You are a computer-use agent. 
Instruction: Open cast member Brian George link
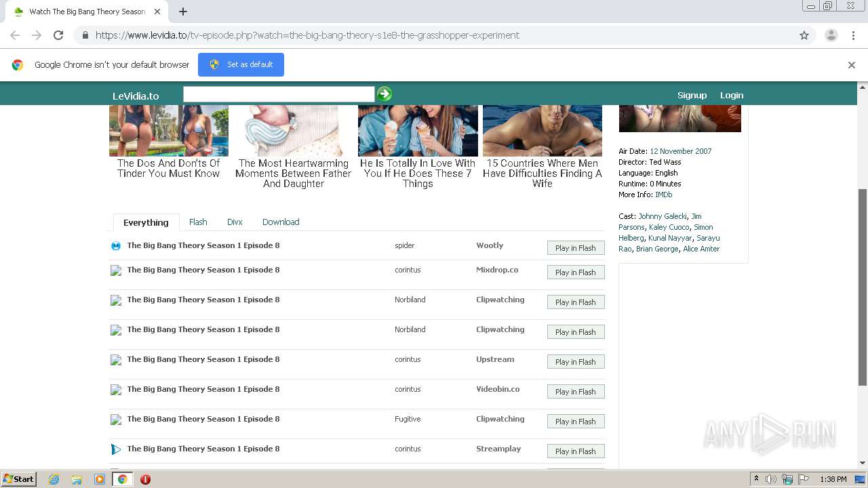click(657, 249)
